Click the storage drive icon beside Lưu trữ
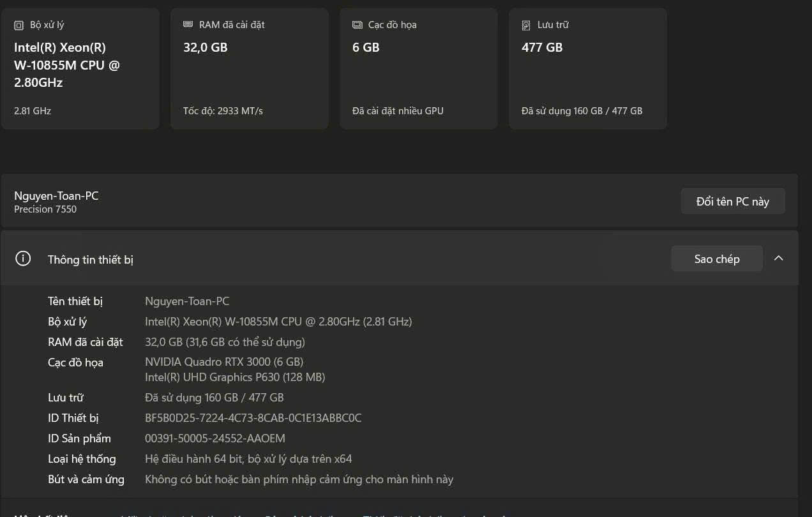812x517 pixels. [526, 26]
